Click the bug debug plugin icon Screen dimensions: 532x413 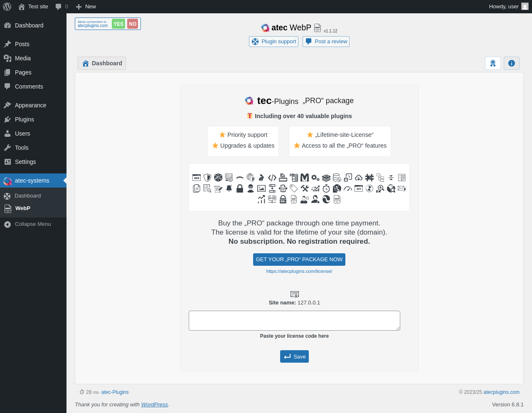pos(348,178)
